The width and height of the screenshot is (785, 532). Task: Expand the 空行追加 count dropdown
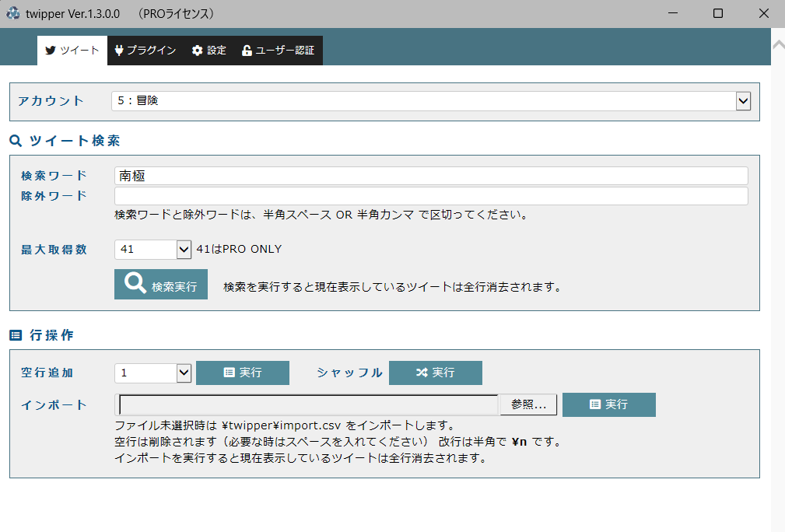tap(184, 373)
